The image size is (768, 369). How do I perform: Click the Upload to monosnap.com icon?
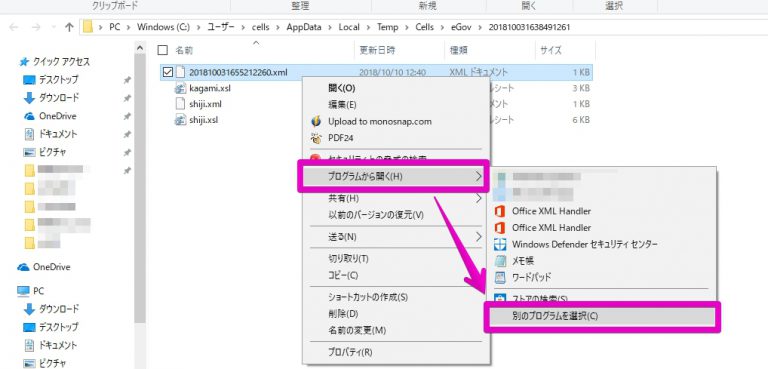pos(316,121)
